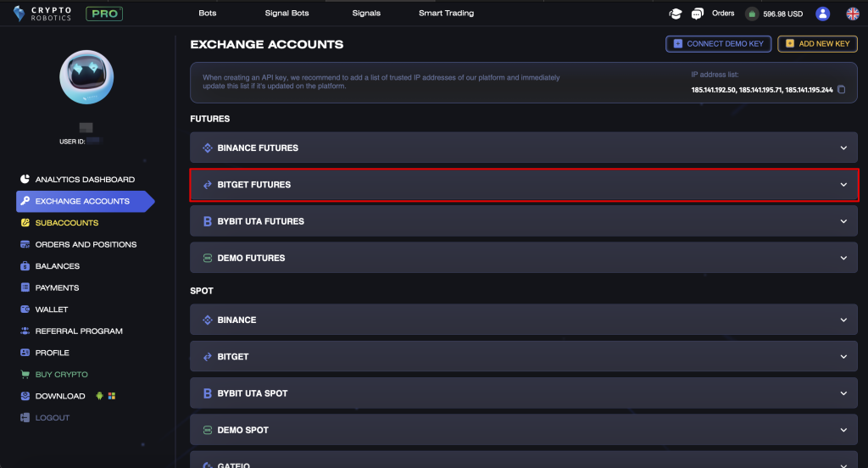This screenshot has height=468, width=868.
Task: Download the Windows app via its icon
Action: [112, 396]
